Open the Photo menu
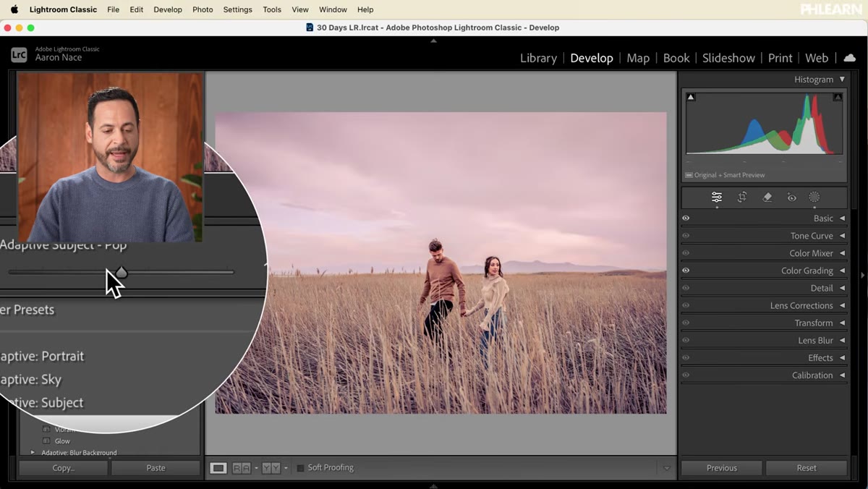 coord(203,9)
